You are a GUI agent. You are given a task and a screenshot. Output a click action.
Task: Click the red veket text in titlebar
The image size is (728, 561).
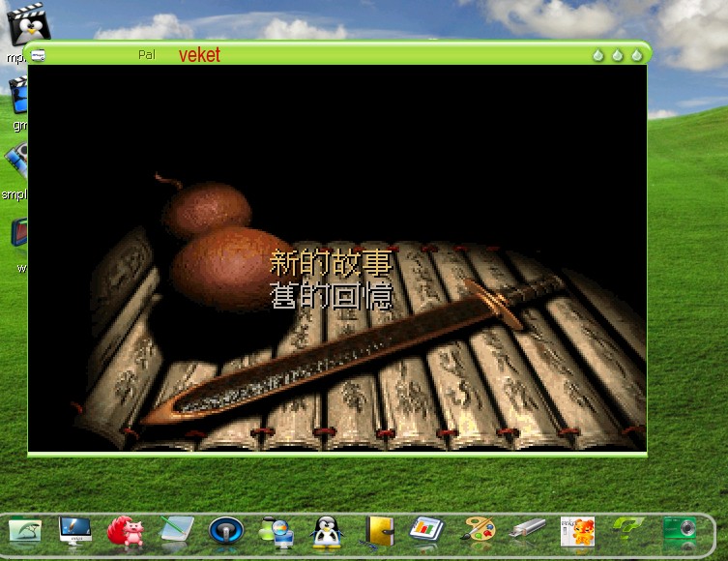199,55
